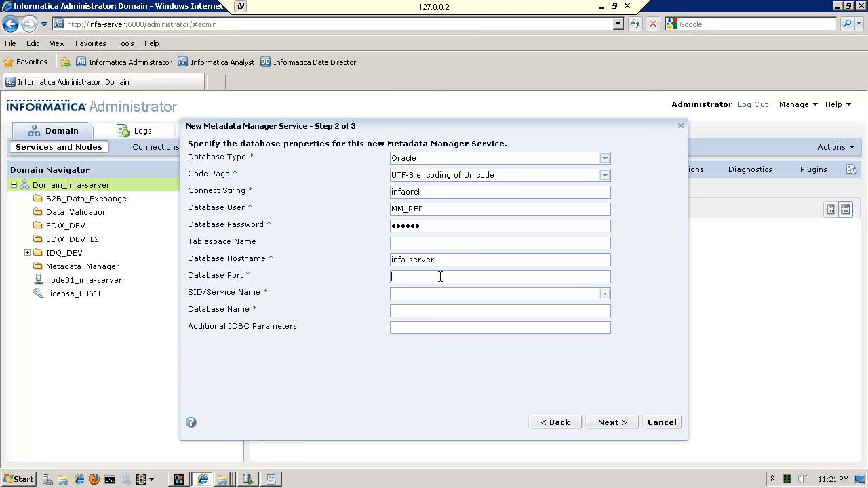The height and width of the screenshot is (488, 868).
Task: Open the traffic light icon in quick launch
Action: pos(142,479)
